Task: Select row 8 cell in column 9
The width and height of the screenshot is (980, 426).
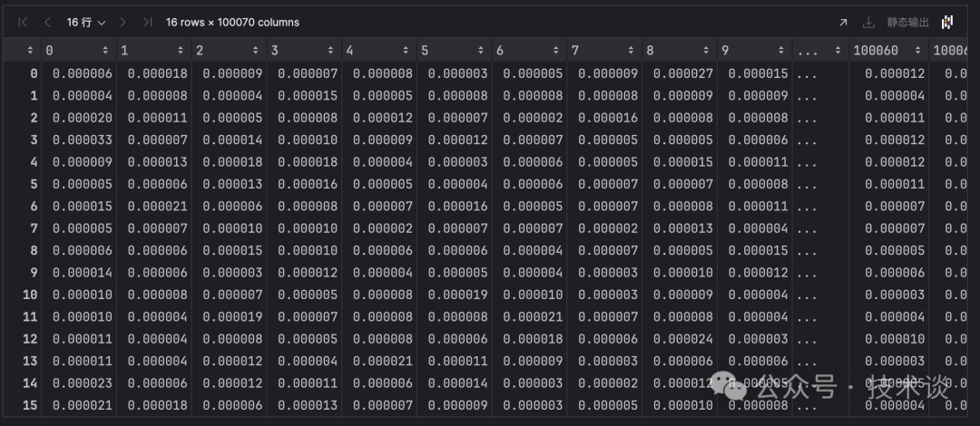Action: [758, 250]
